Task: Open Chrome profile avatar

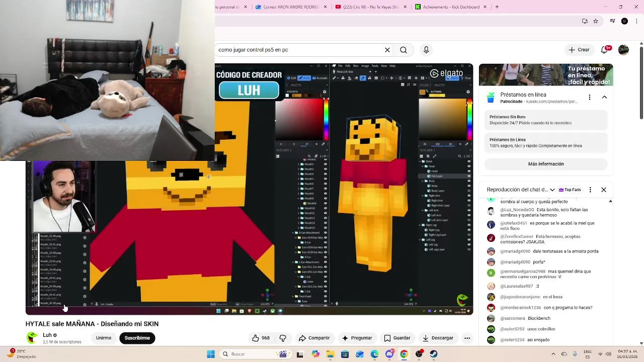Action: 624,21
